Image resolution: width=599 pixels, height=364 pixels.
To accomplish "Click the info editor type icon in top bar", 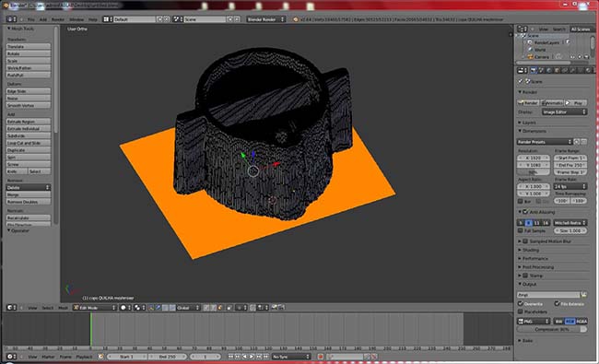I will tap(11, 19).
